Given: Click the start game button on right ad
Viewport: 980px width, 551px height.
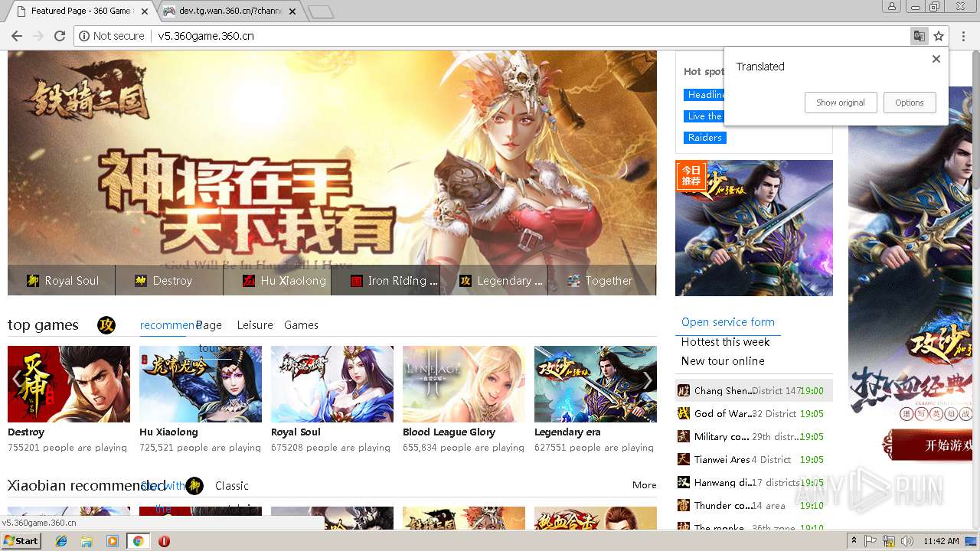Looking at the screenshot, I should (x=933, y=445).
